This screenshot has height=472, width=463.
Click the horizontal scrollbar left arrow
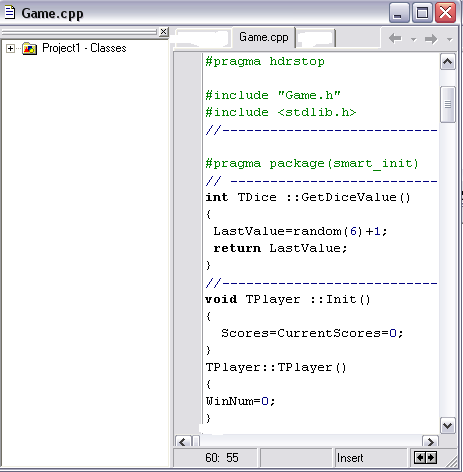pos(183,442)
